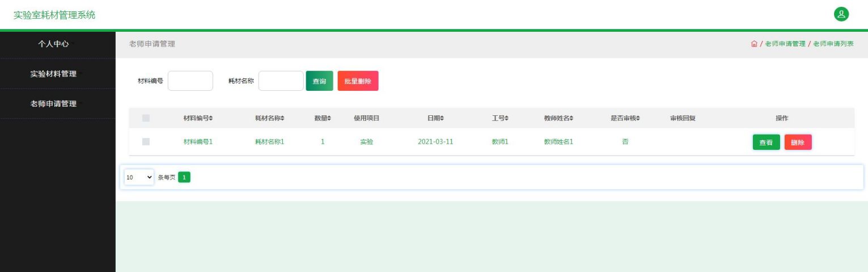
Task: Sort by 材料编号 column header
Action: pos(198,118)
